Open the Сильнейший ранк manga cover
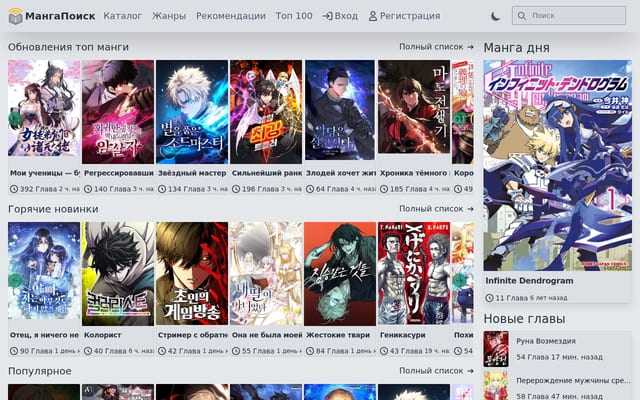Viewport: 640px width, 400px height. coord(266,112)
